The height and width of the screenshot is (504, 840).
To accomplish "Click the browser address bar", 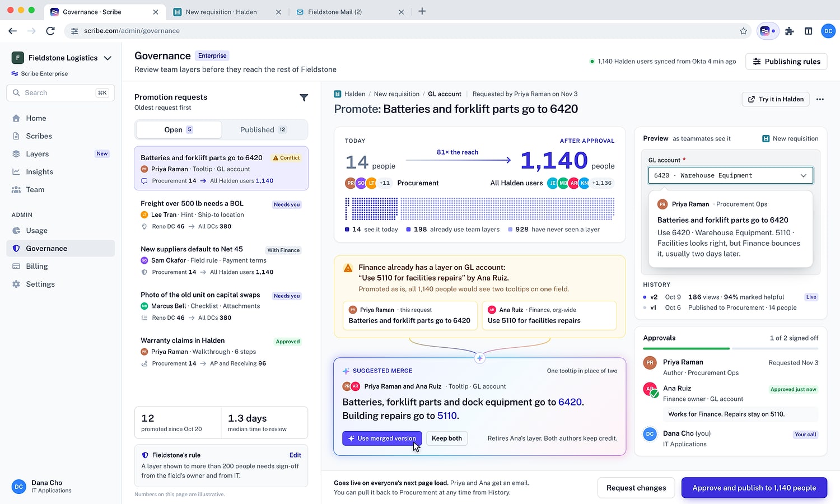I will 409,31.
